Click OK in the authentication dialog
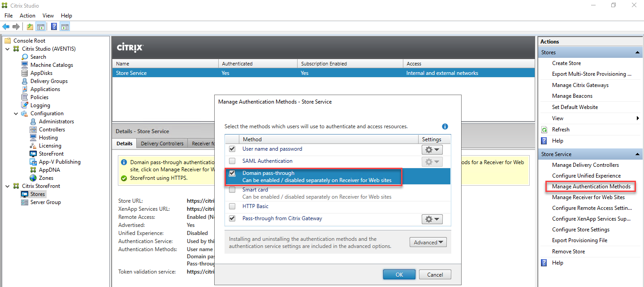Screen dimensions: 644x287 pos(399,274)
